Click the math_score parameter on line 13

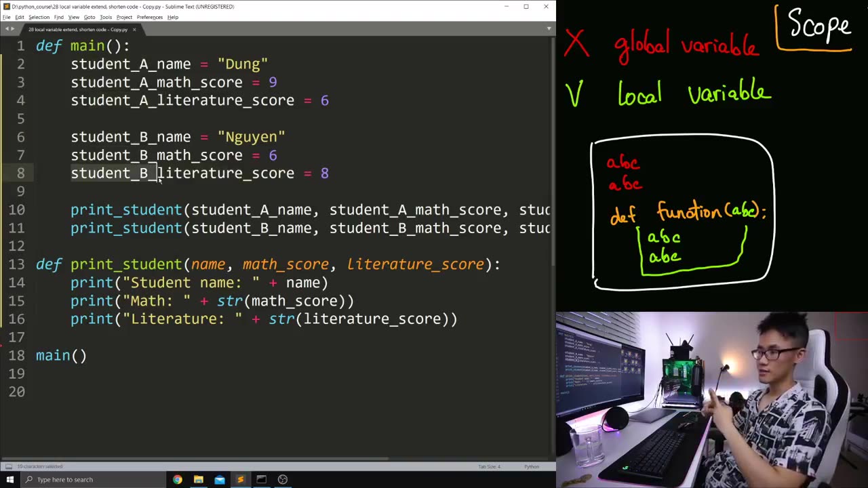285,264
